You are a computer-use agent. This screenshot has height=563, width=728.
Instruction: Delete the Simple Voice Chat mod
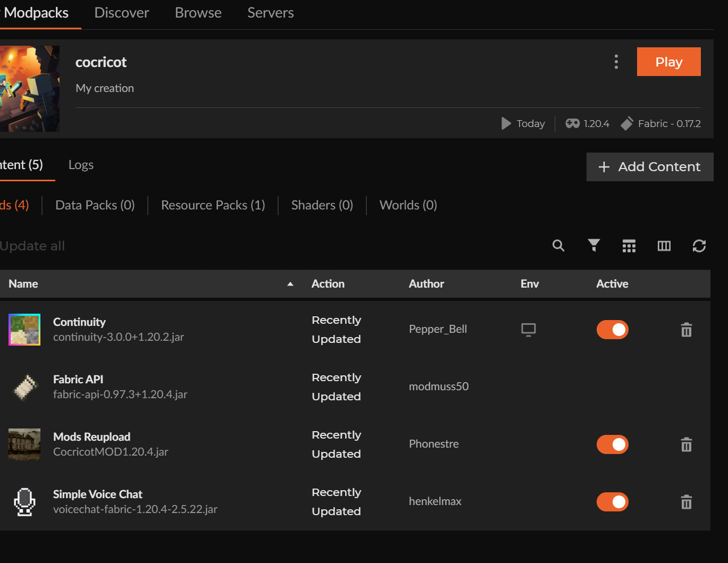tap(687, 502)
